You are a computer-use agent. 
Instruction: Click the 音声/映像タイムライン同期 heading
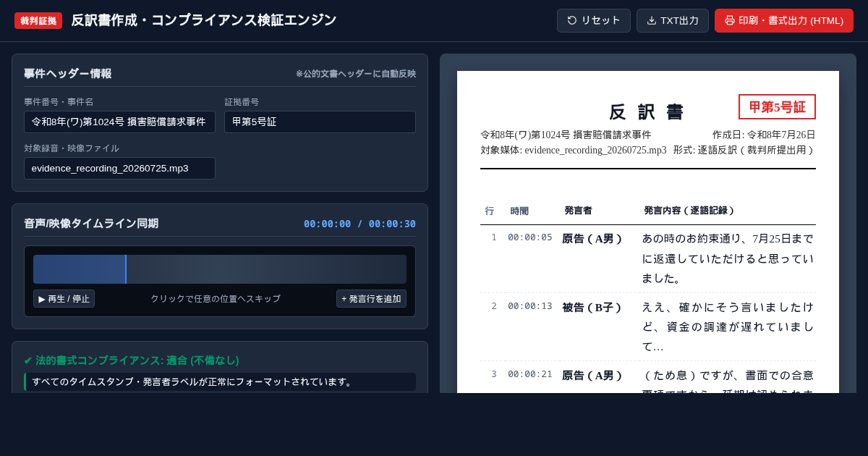91,224
